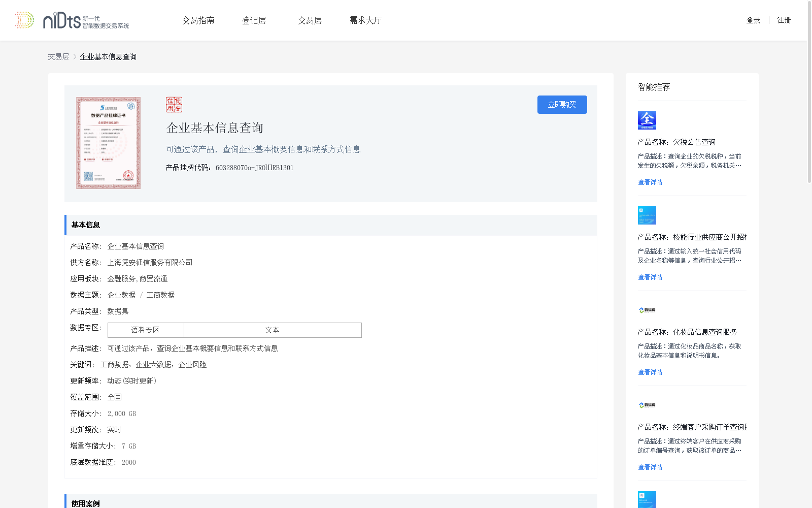The height and width of the screenshot is (508, 812).
Task: Click the niDts site logo
Action: pos(72,20)
